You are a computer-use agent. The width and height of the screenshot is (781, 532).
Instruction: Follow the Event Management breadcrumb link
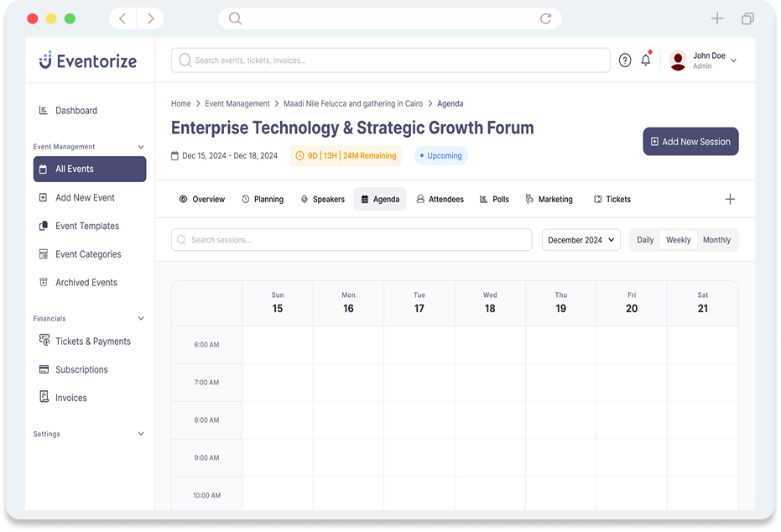coord(237,104)
